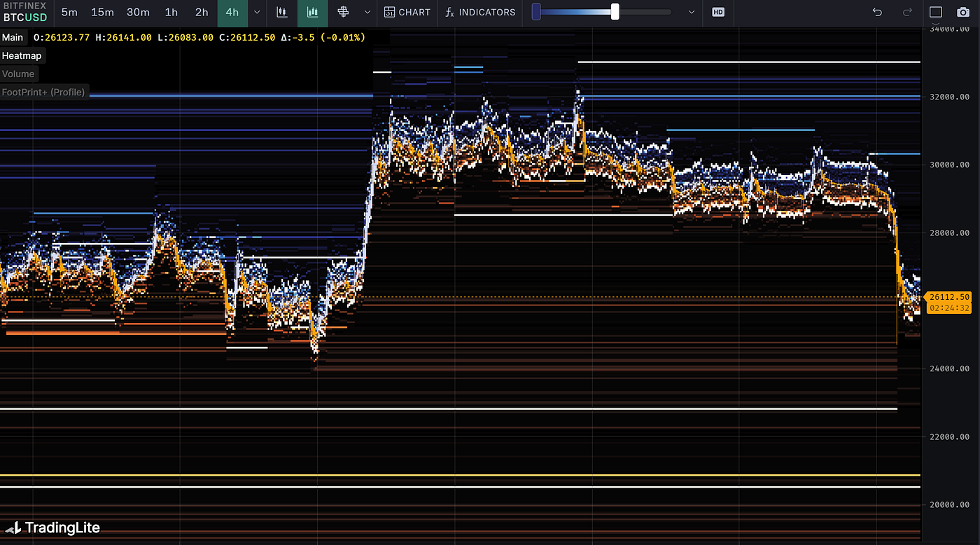Click the O:26123.77 open value
This screenshot has width=980, height=545.
(x=62, y=37)
